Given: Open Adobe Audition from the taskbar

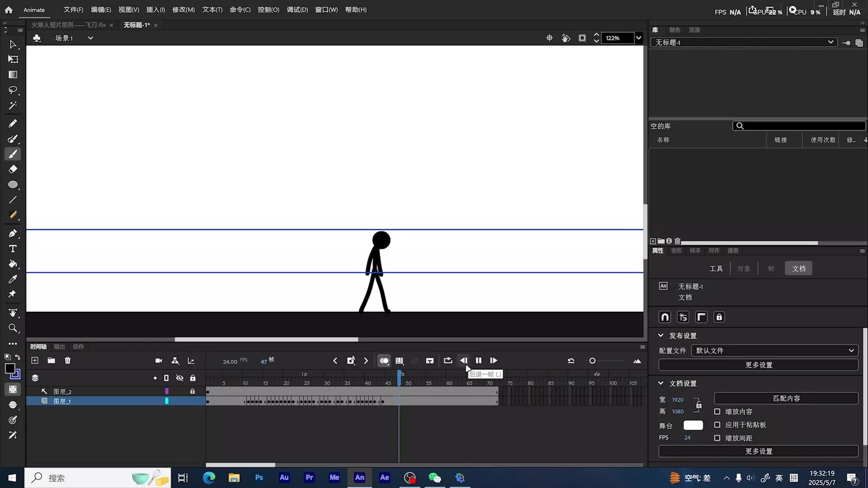Looking at the screenshot, I should [x=284, y=478].
